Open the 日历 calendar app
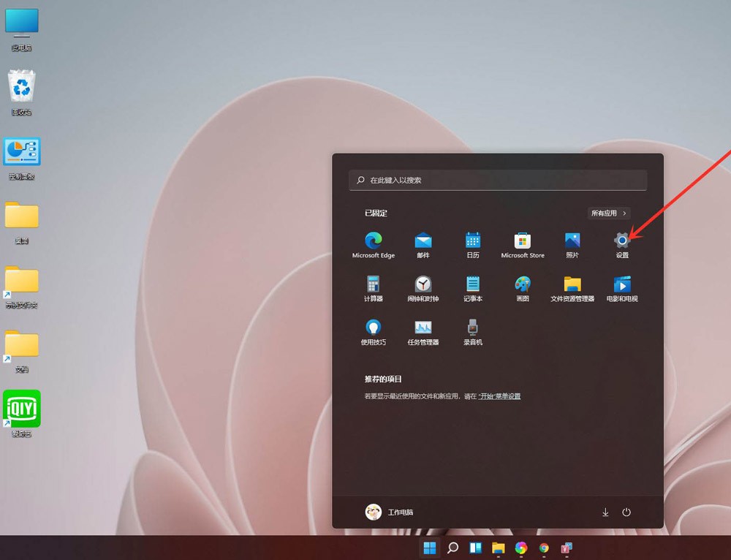 (472, 239)
